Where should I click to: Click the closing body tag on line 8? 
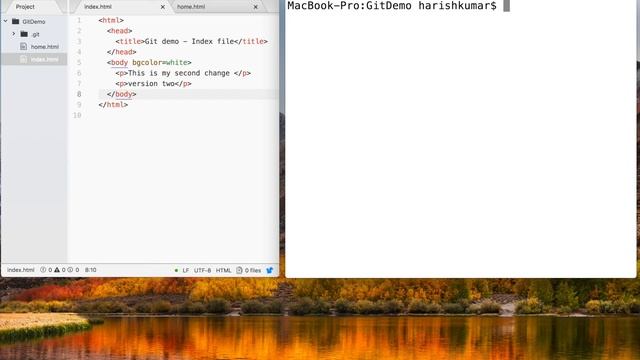coord(122,94)
